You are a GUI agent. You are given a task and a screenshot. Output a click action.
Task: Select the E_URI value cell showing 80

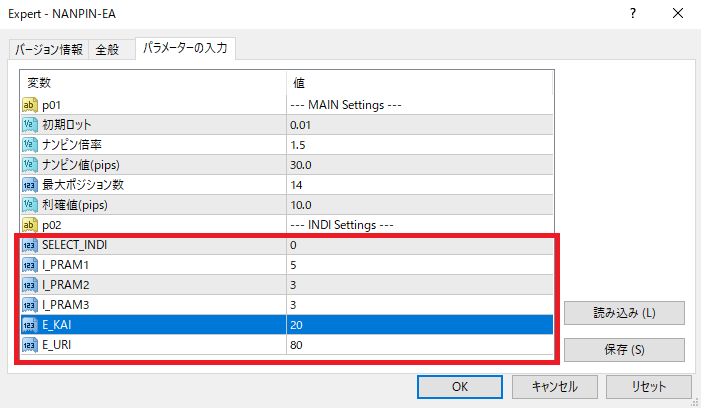(420, 345)
